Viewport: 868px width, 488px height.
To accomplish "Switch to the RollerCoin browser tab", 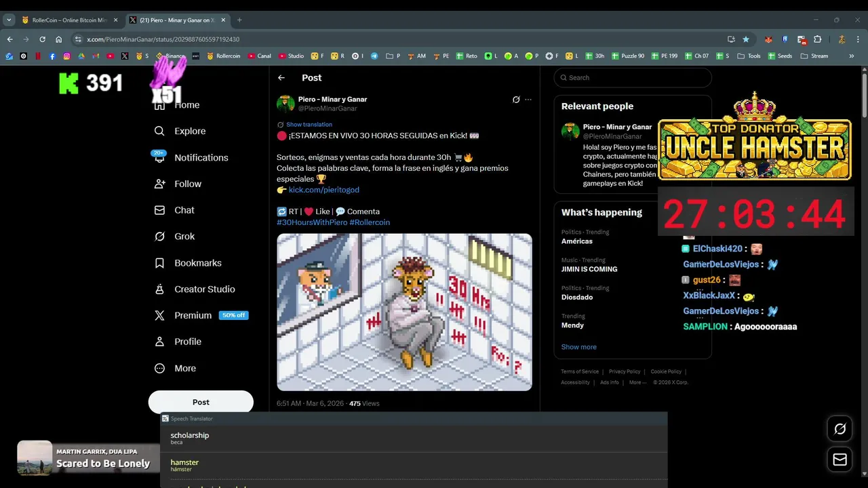I will tap(70, 20).
